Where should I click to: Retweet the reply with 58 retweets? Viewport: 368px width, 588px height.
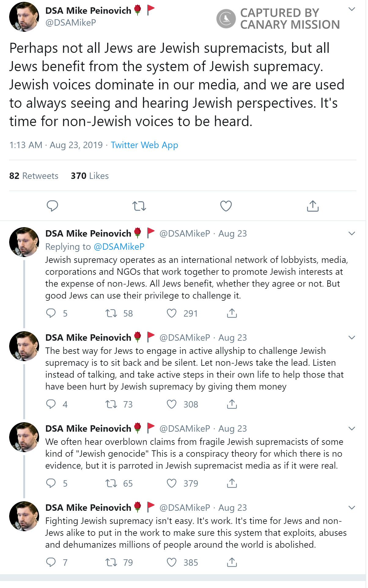coord(111,313)
